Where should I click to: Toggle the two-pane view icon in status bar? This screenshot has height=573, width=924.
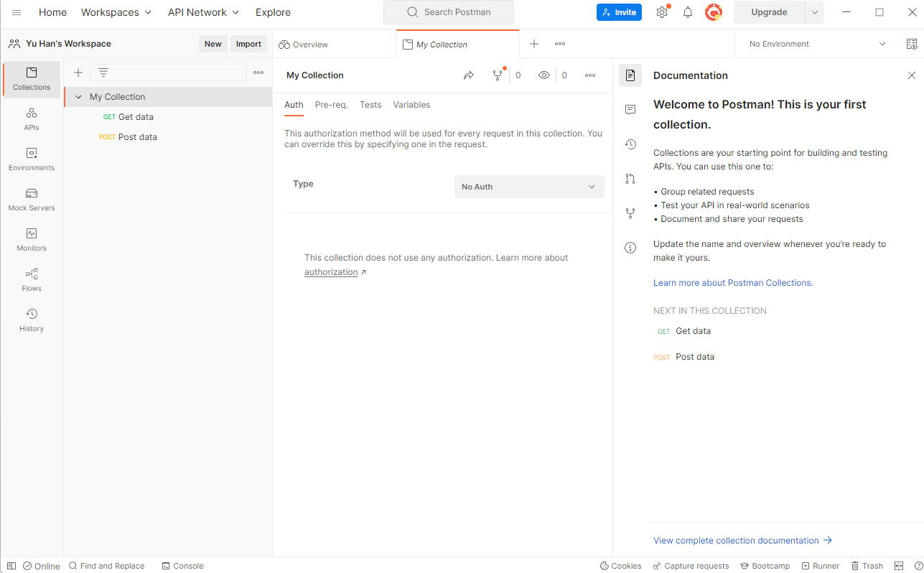899,566
